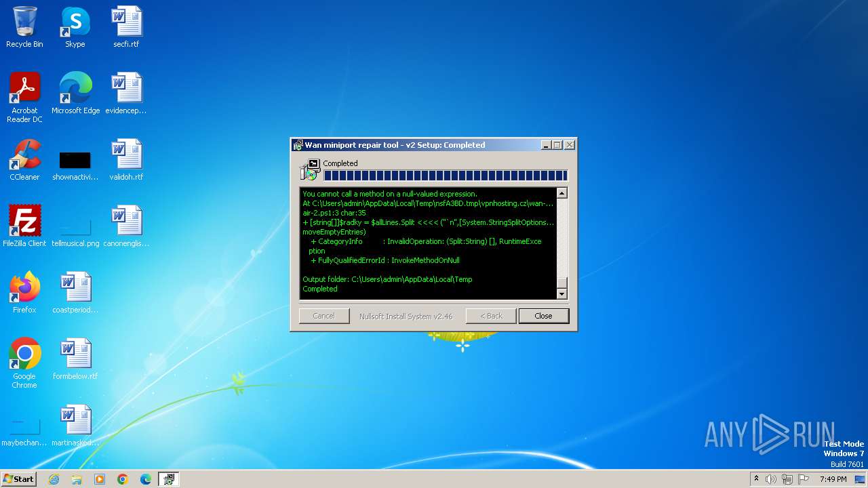Open the network status tray icon
868x488 pixels.
click(x=787, y=479)
